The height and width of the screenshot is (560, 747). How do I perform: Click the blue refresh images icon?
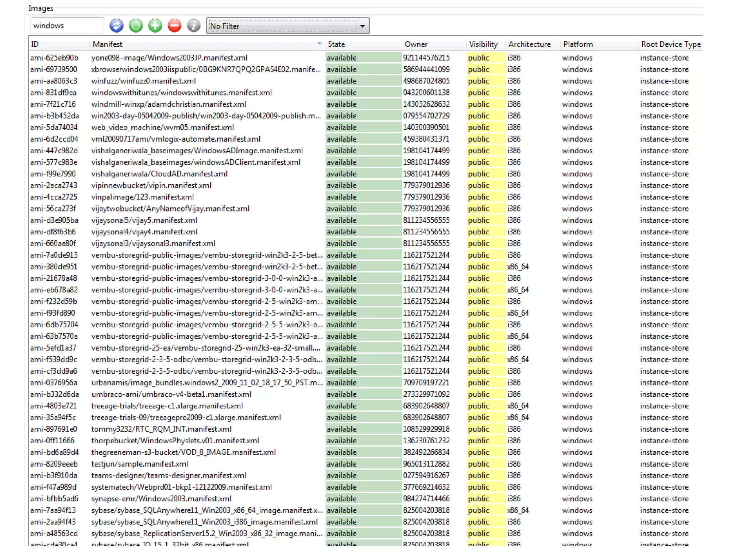pyautogui.click(x=116, y=26)
